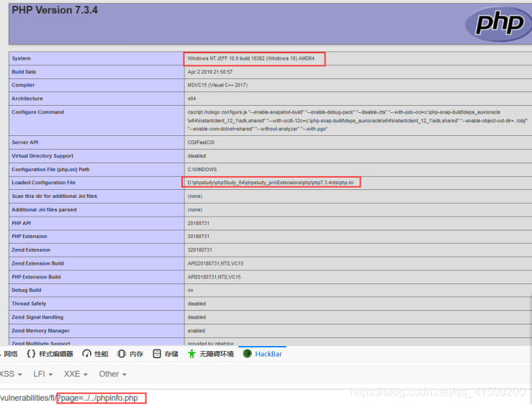Click the Debug Build value no
This screenshot has height=405, width=532.
[x=190, y=290]
